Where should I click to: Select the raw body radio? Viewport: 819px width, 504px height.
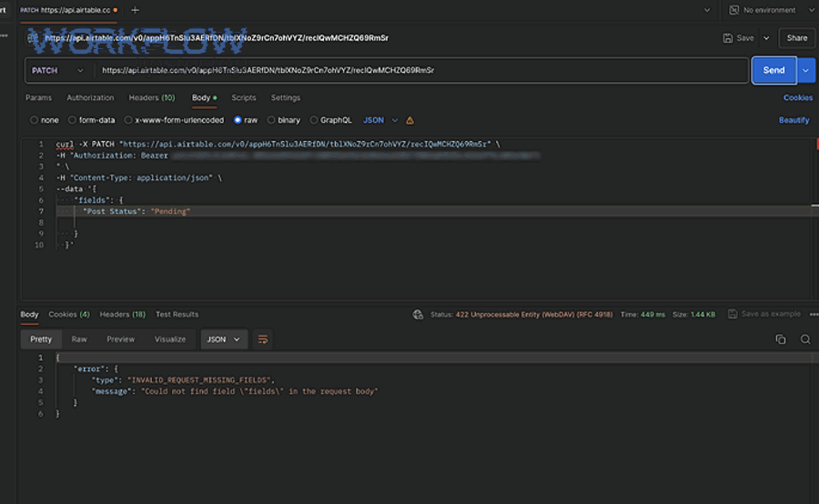[238, 120]
